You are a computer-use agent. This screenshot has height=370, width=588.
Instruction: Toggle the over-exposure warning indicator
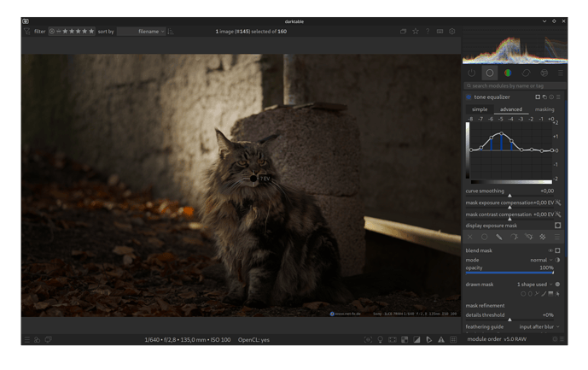(x=416, y=340)
